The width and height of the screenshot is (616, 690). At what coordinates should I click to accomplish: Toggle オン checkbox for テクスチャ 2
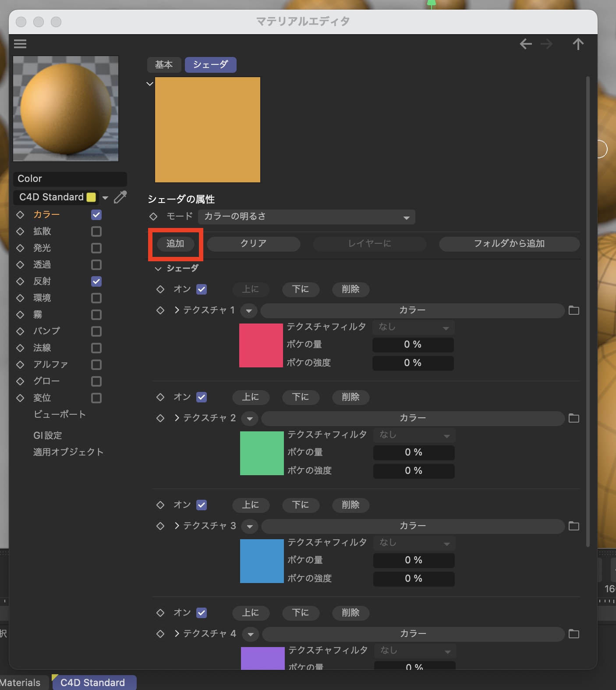pyautogui.click(x=202, y=397)
